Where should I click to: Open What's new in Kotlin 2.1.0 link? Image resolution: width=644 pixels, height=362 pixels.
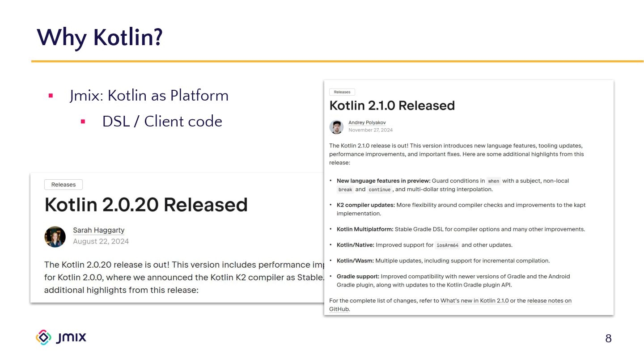click(475, 301)
